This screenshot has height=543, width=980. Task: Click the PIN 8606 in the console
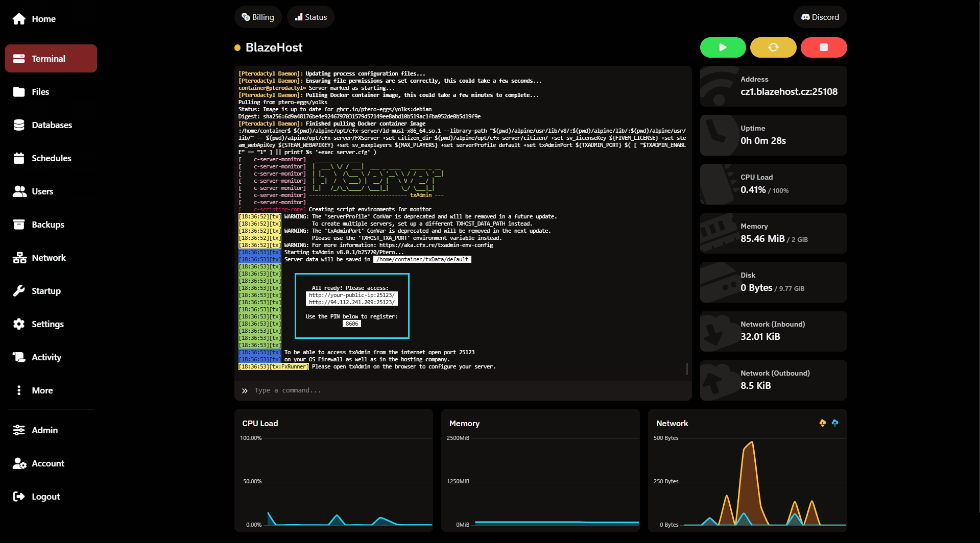pyautogui.click(x=352, y=324)
